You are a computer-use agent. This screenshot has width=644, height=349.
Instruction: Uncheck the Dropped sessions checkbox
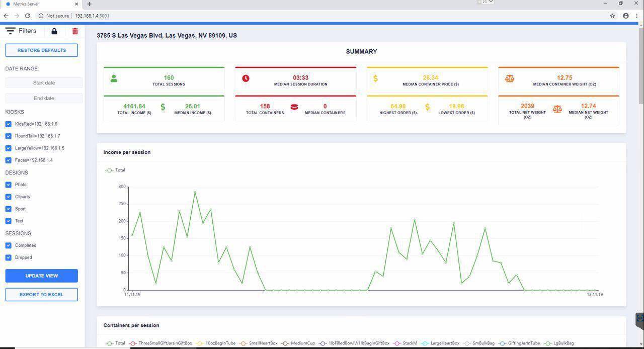click(9, 257)
